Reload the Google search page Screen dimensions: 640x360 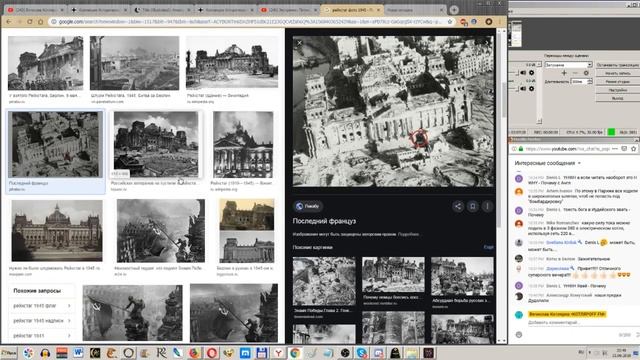pos(30,22)
